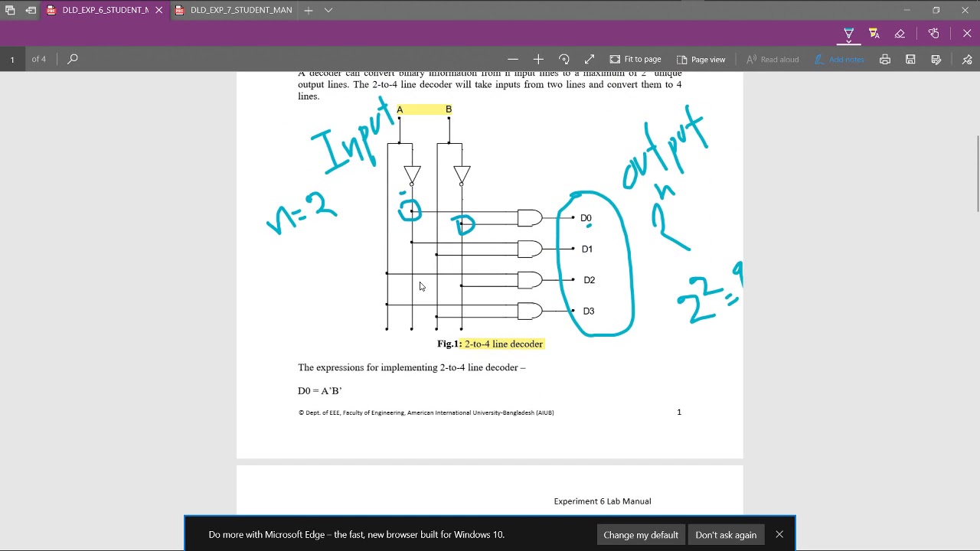Open search in PDF with magnifier icon
This screenshot has width=980, height=551.
[73, 59]
